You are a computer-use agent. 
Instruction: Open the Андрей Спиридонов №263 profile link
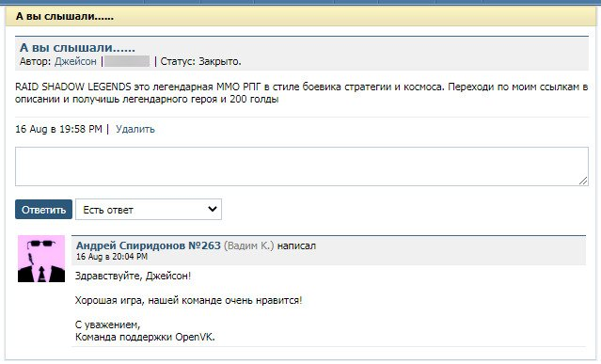149,245
